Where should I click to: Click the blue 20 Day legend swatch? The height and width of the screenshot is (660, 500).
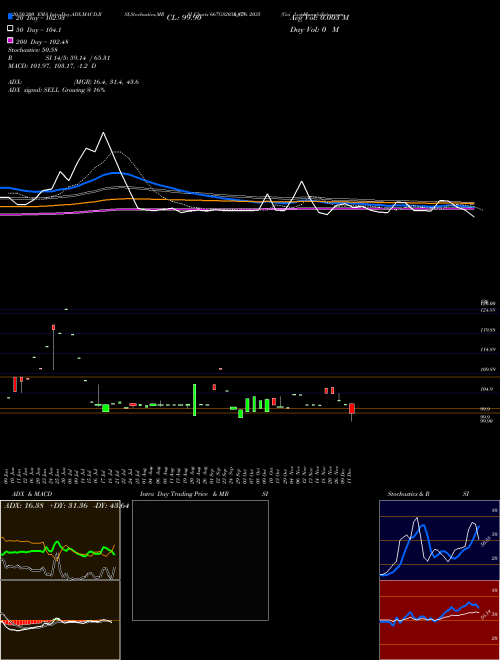point(10,16)
